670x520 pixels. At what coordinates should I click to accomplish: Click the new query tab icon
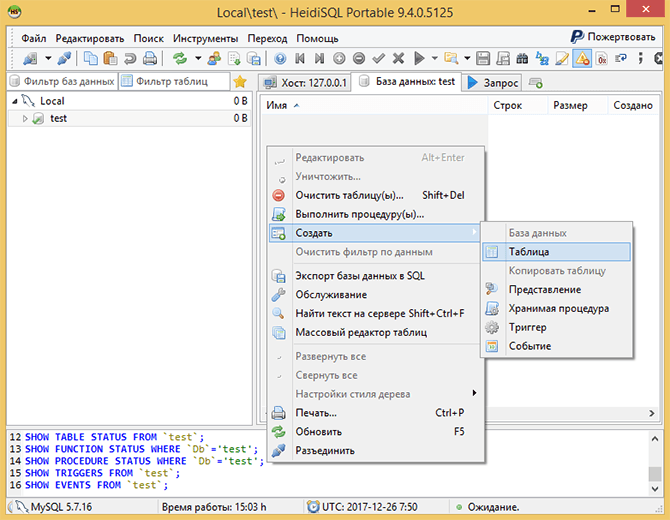tap(535, 82)
